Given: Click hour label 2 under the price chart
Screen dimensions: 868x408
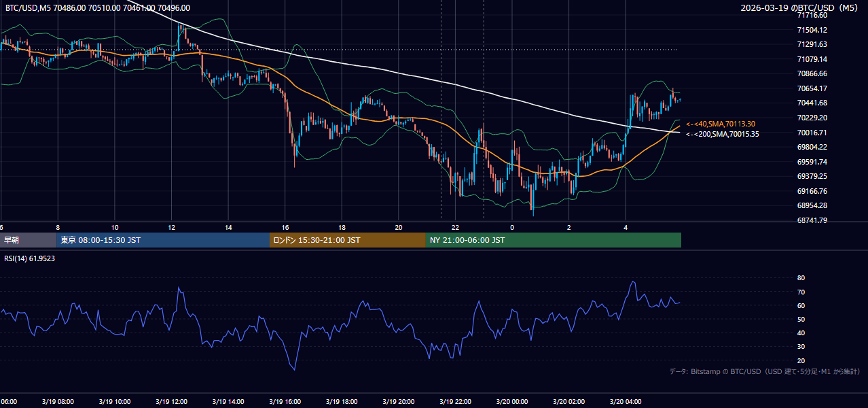Looking at the screenshot, I should (x=569, y=228).
